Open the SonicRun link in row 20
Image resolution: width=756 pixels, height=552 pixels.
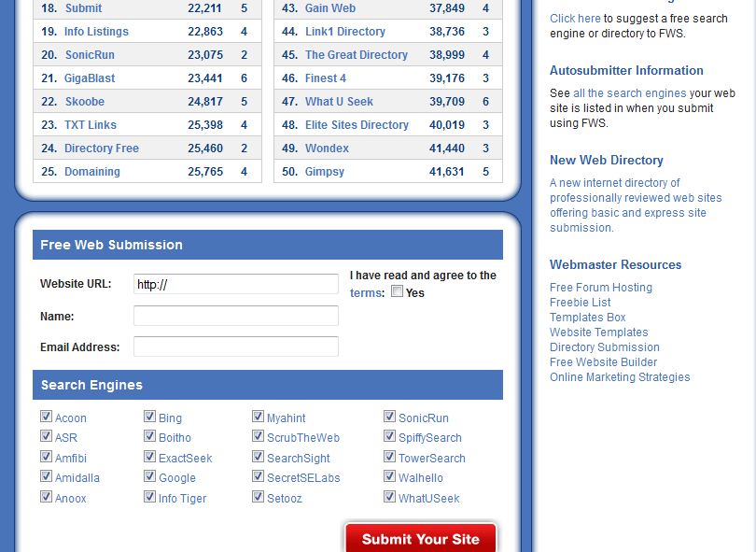(90, 54)
